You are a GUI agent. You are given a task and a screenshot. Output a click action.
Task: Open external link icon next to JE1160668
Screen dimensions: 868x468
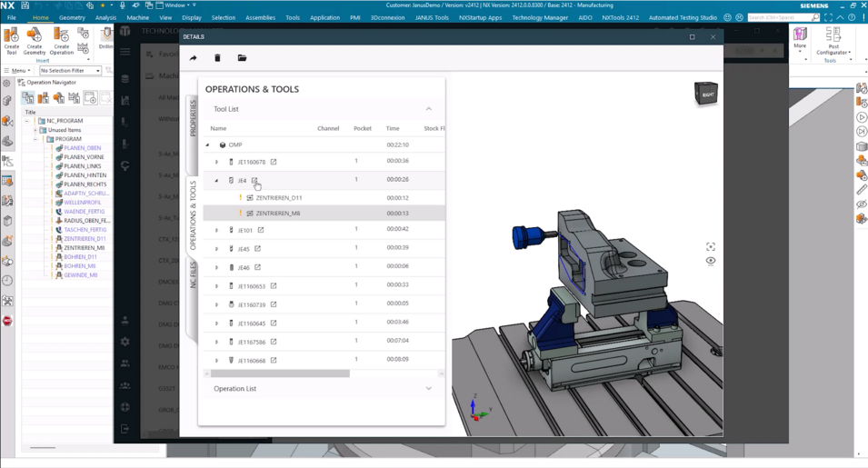274,360
